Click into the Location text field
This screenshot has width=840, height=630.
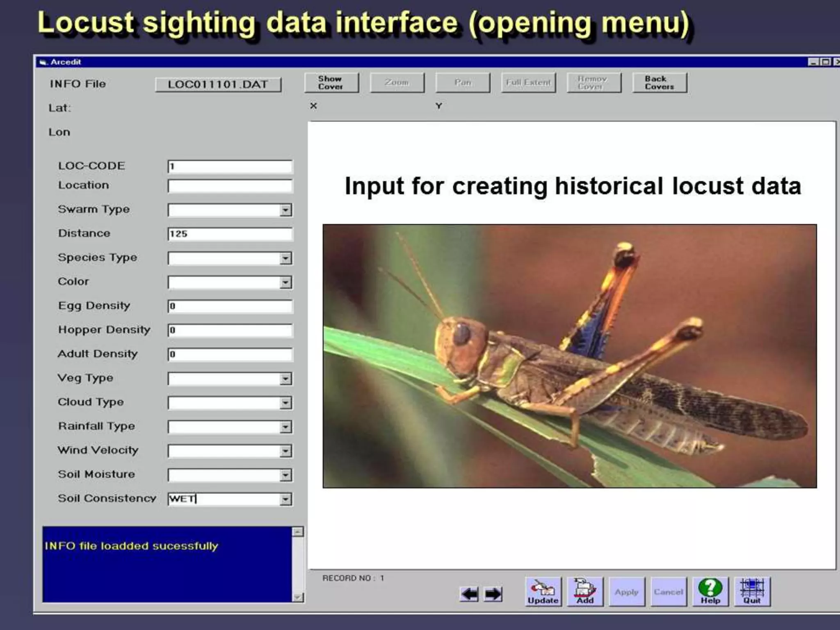tap(230, 186)
